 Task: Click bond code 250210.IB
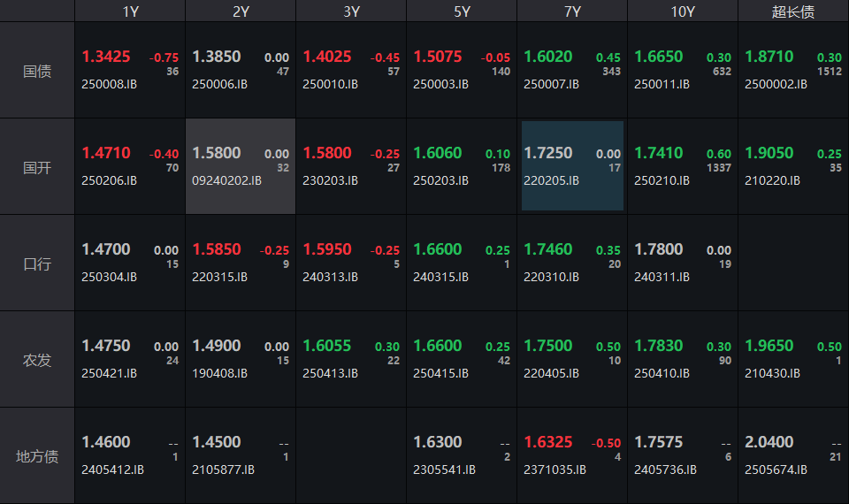662,180
